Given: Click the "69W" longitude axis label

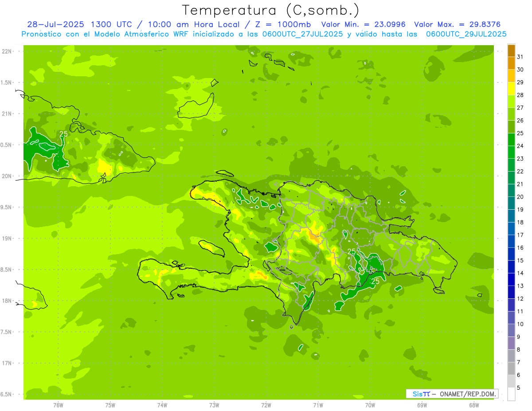Looking at the screenshot, I should point(422,405).
